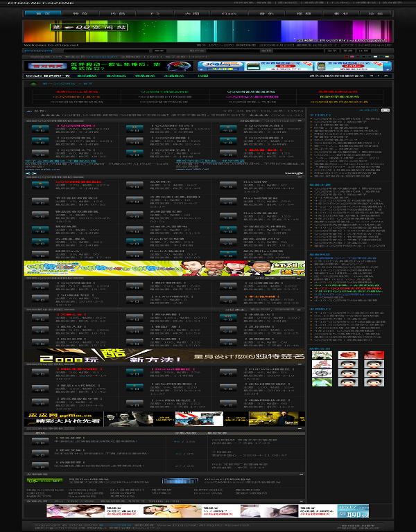Open the QQ空间教程 forum icon
The image size is (416, 532).
(228, 141)
